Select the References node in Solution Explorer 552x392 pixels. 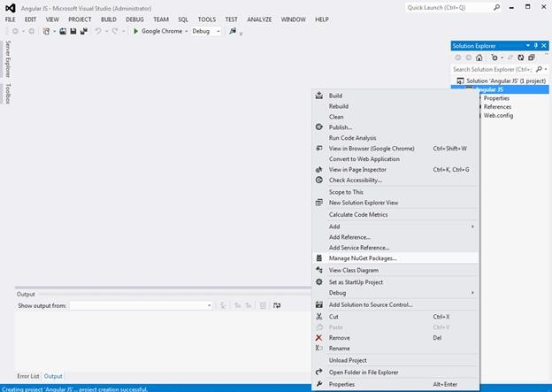click(x=497, y=107)
